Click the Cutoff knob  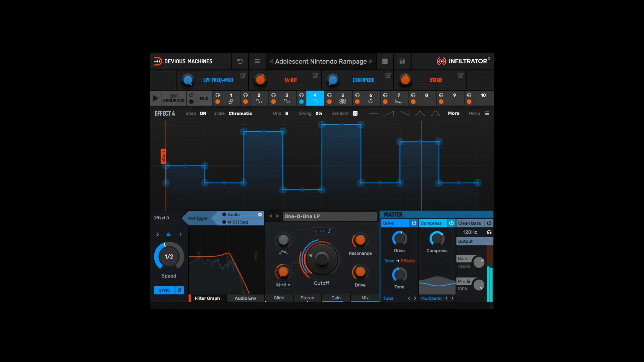pyautogui.click(x=321, y=259)
